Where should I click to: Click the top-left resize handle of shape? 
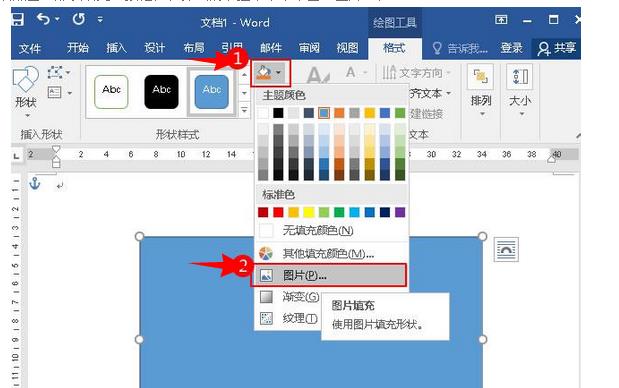pyautogui.click(x=139, y=236)
